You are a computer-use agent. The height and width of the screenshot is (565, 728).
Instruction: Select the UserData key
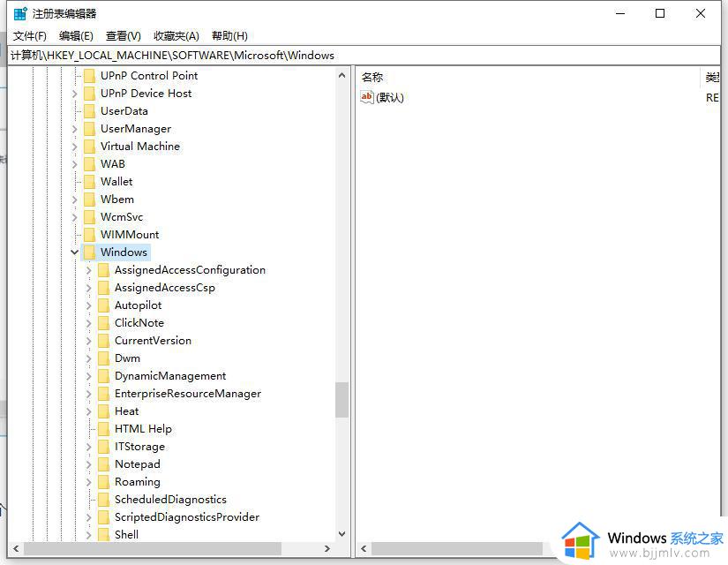pos(124,111)
